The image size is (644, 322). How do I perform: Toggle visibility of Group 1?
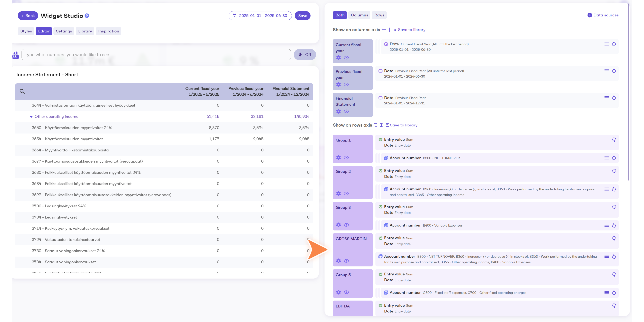click(346, 157)
